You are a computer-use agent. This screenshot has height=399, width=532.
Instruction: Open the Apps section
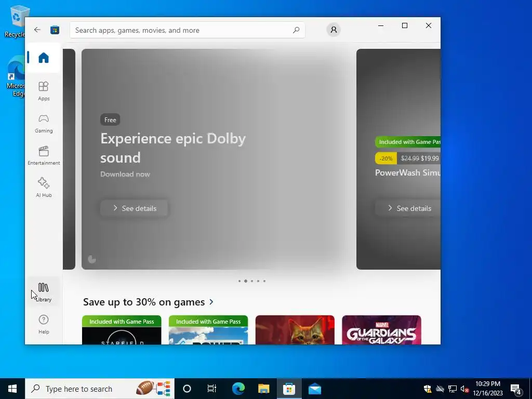tap(44, 91)
